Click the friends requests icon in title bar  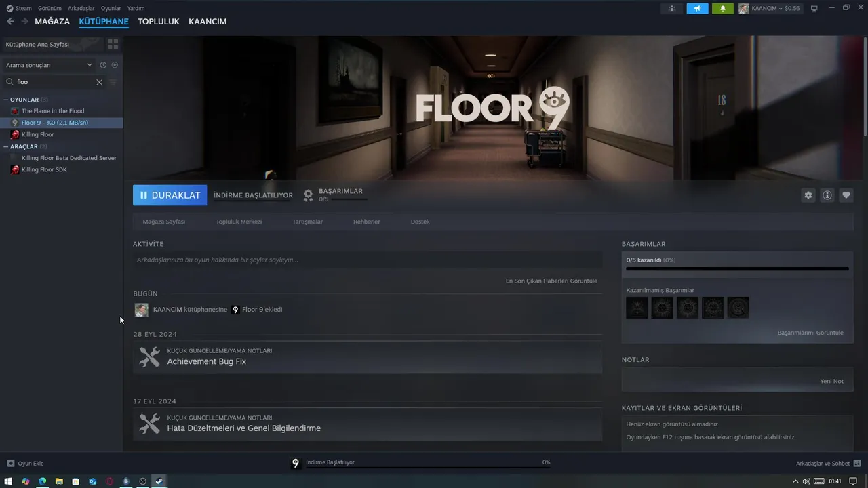pyautogui.click(x=671, y=8)
